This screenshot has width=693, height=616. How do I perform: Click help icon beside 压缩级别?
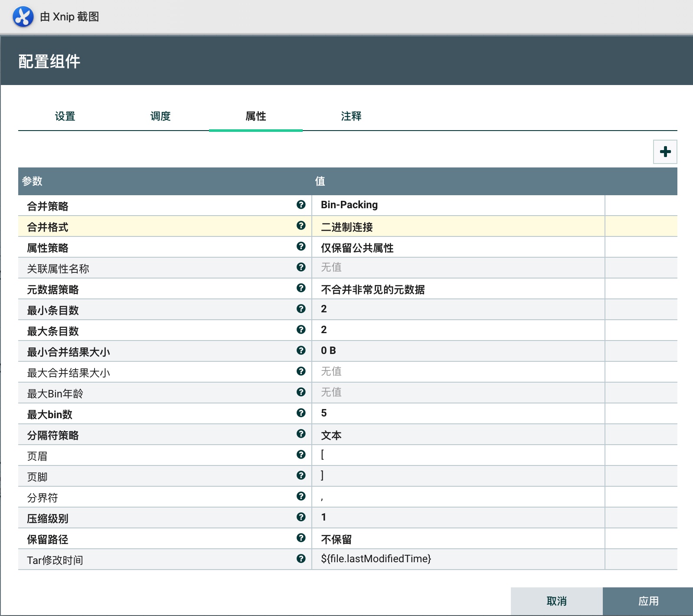tap(301, 517)
